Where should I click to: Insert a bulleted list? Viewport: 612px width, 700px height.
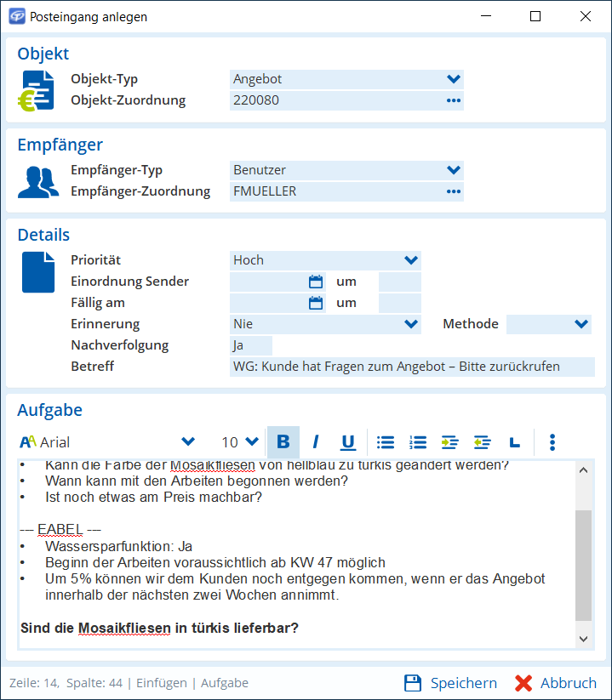(386, 442)
